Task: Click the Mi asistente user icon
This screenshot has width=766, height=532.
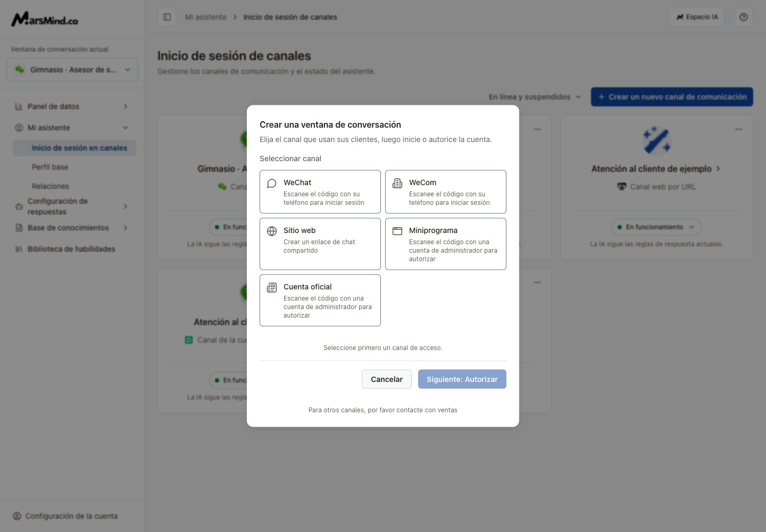Action: coord(19,128)
